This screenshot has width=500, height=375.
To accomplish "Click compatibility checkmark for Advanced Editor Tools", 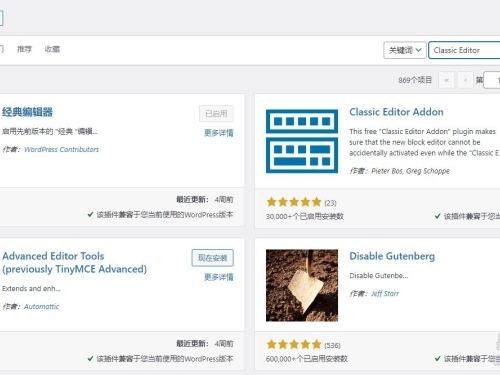I will tap(90, 359).
